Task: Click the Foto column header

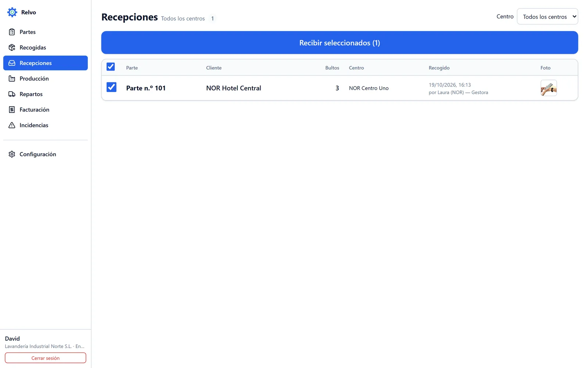Action: [545, 68]
